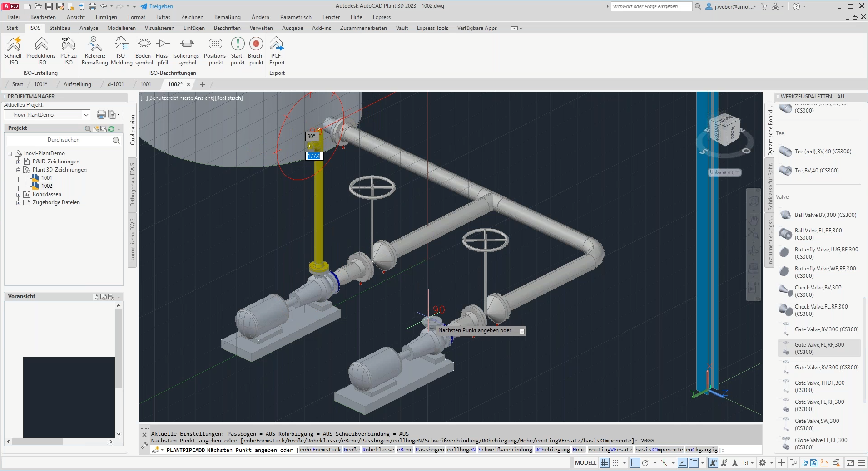Toggle annotation objects visibility in status bar

pyautogui.click(x=713, y=463)
